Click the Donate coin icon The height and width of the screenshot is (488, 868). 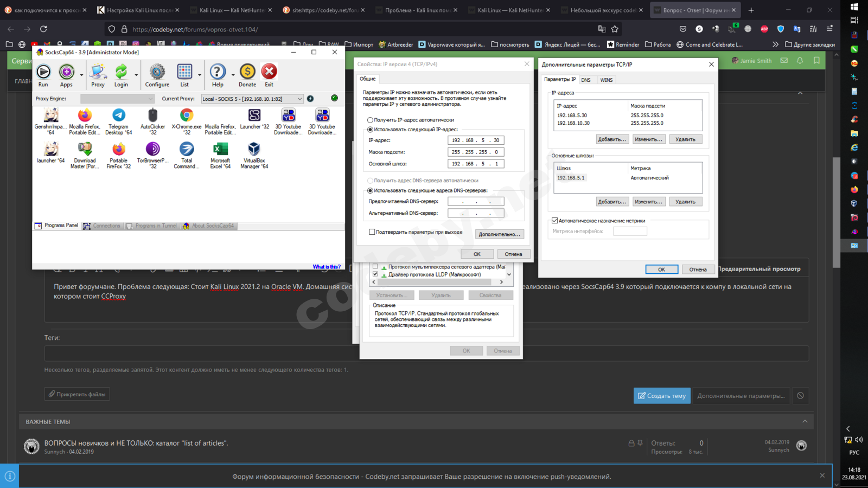pos(247,72)
